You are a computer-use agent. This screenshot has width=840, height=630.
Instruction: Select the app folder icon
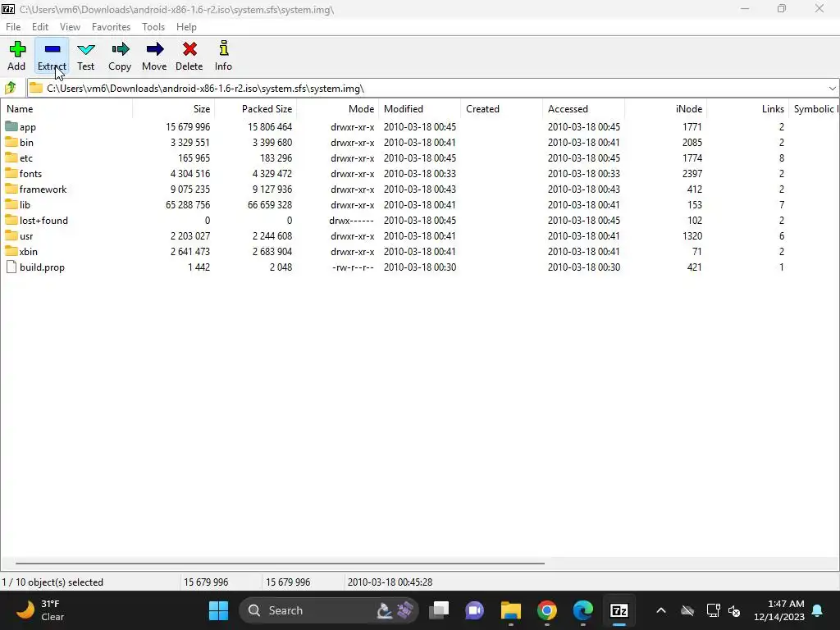(x=11, y=127)
